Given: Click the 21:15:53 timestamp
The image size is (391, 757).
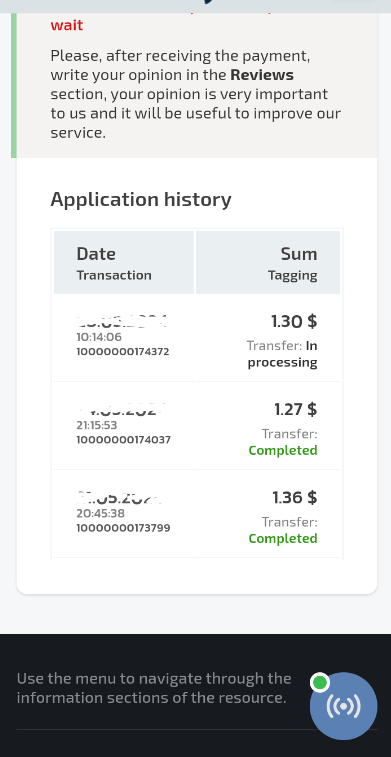Looking at the screenshot, I should pyautogui.click(x=97, y=425).
